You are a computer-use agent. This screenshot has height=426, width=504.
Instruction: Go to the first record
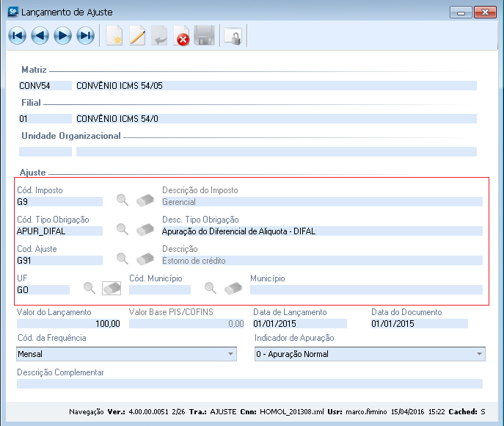click(x=18, y=36)
